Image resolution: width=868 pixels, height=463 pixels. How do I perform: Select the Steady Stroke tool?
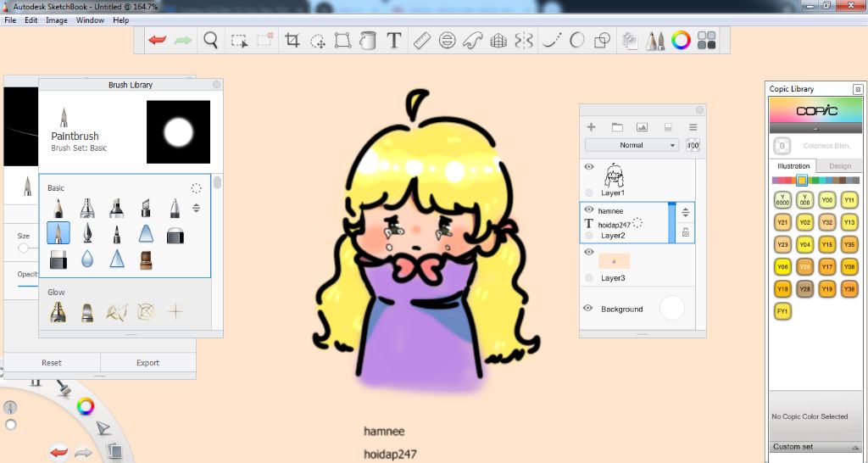tap(551, 41)
